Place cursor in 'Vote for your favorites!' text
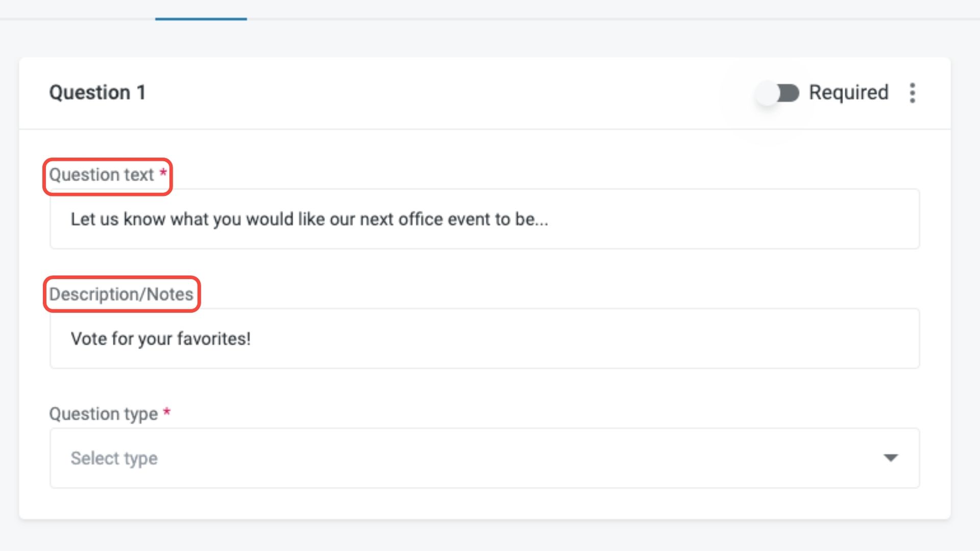 point(160,339)
